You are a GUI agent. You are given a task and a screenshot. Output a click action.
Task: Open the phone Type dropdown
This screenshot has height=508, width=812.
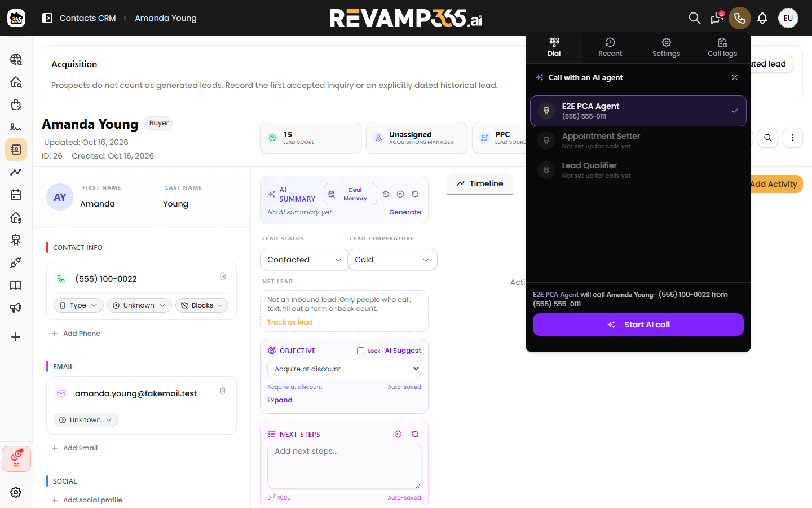[x=78, y=305]
